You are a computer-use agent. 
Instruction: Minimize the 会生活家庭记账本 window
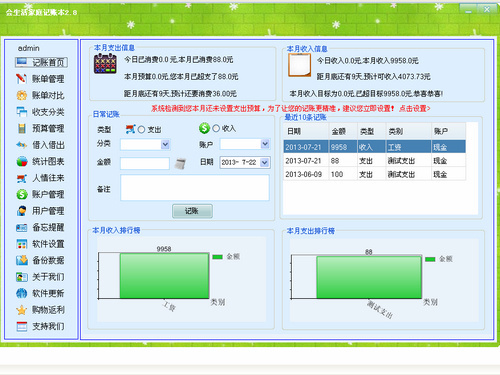(468, 9)
